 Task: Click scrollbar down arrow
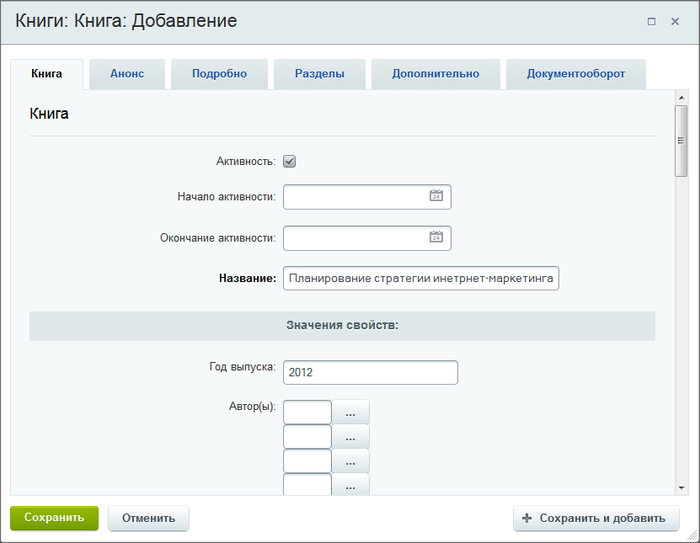[681, 488]
